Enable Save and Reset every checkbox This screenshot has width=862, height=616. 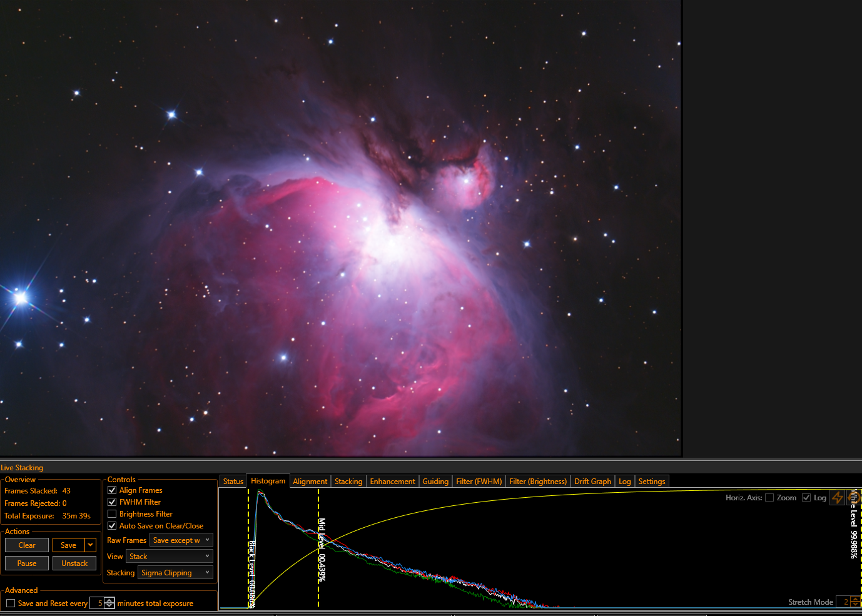(x=11, y=603)
